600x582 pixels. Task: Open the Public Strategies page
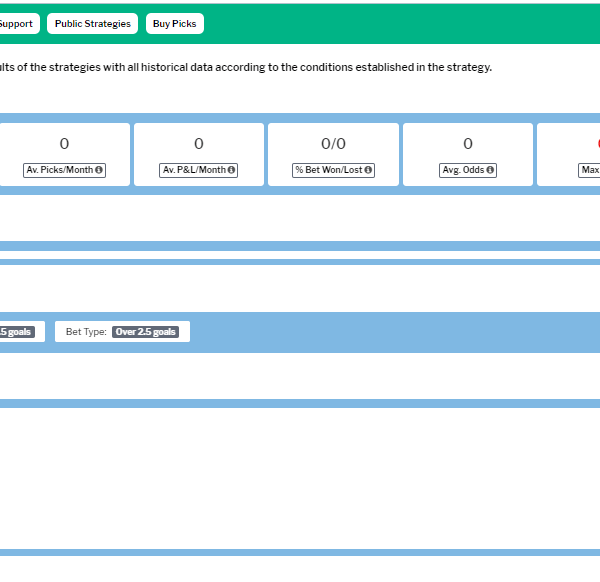tap(92, 24)
